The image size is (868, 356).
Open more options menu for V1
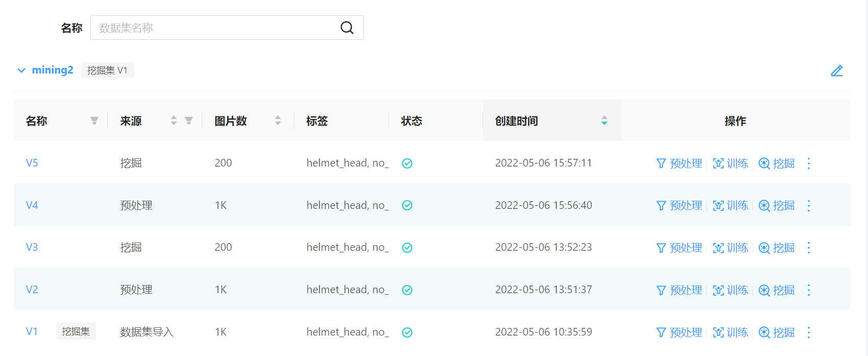pyautogui.click(x=809, y=333)
